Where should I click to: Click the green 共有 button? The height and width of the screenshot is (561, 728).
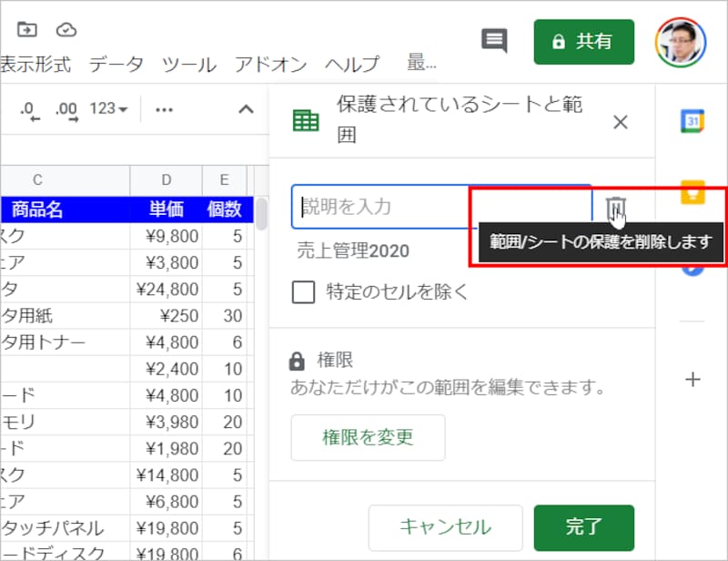583,42
